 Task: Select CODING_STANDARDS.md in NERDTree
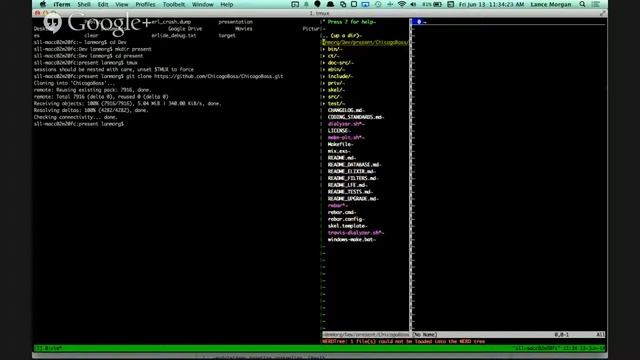pos(356,117)
